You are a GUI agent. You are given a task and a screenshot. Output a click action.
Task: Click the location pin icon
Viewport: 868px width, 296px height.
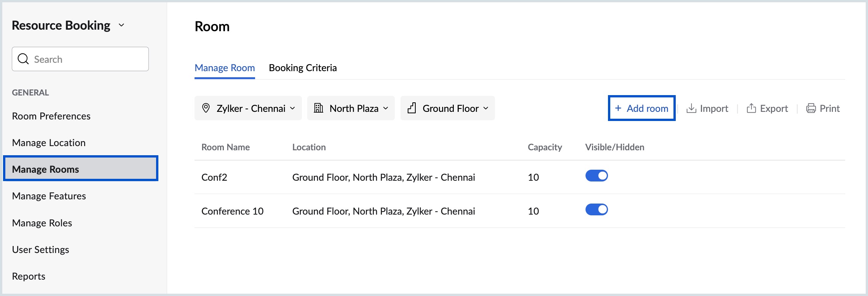coord(206,108)
